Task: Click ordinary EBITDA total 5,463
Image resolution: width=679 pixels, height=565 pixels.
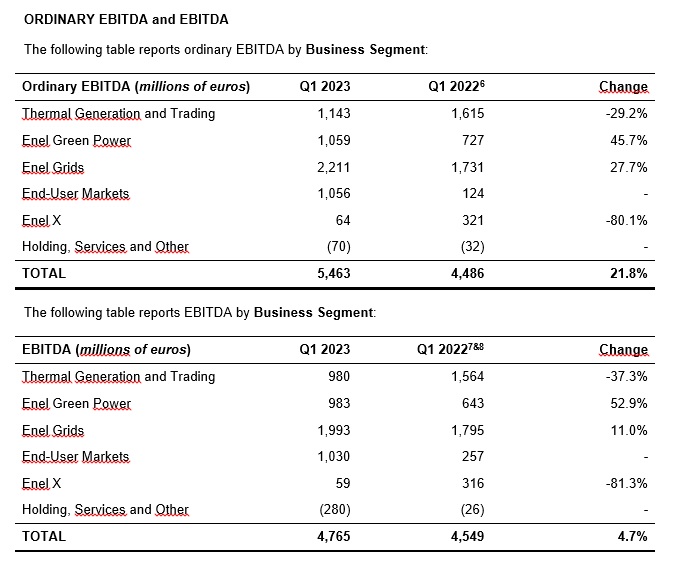Action: coord(334,274)
